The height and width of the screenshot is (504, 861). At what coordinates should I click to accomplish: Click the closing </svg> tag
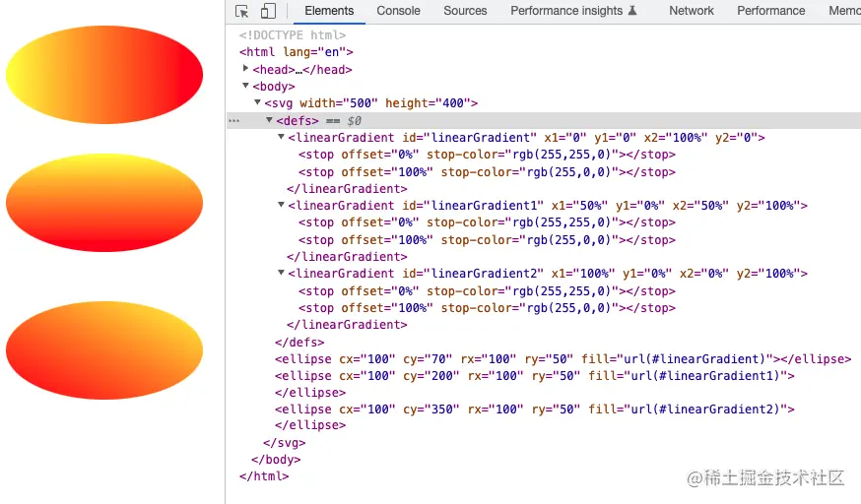pyautogui.click(x=284, y=443)
